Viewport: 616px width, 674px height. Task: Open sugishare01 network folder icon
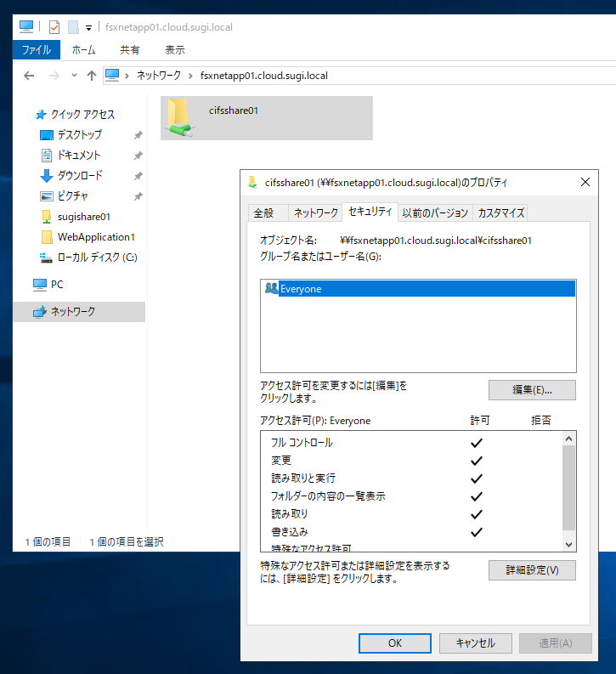(47, 217)
